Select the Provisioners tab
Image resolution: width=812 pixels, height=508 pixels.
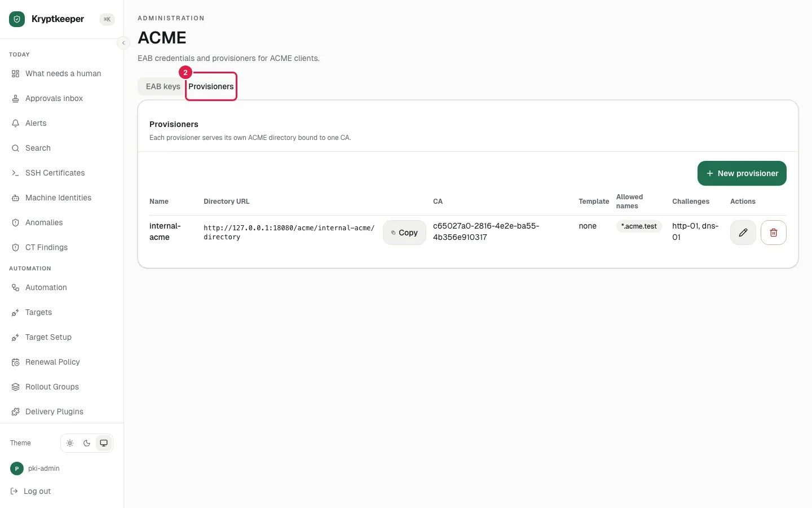pos(211,86)
